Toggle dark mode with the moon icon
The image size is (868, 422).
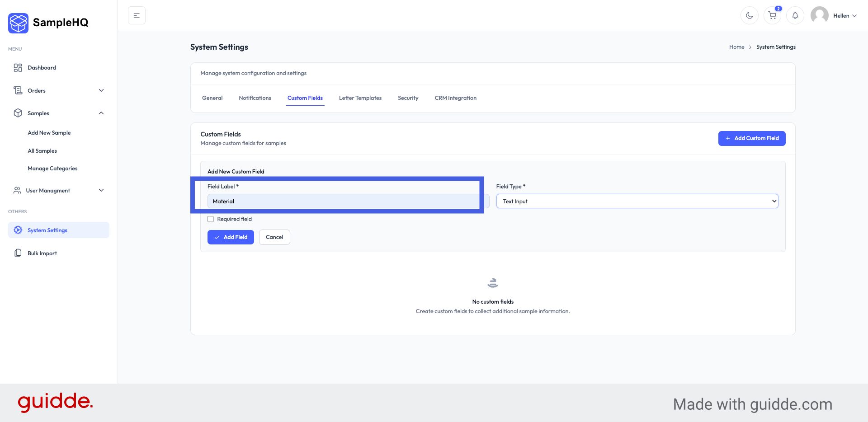[749, 15]
